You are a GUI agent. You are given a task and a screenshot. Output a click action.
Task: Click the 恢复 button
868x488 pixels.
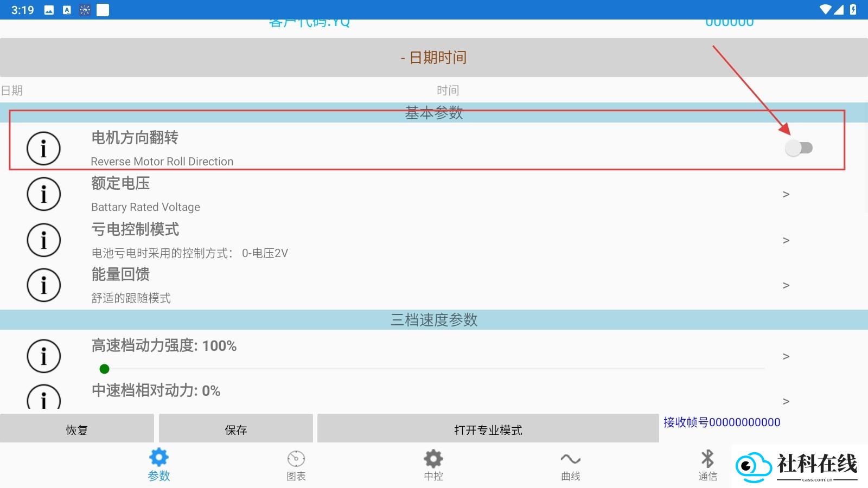pyautogui.click(x=77, y=429)
